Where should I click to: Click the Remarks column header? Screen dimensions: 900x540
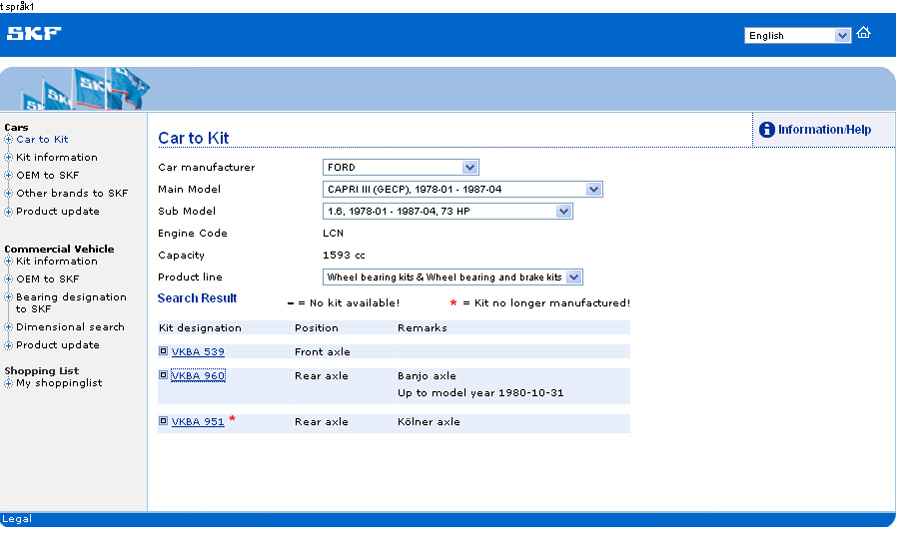422,328
